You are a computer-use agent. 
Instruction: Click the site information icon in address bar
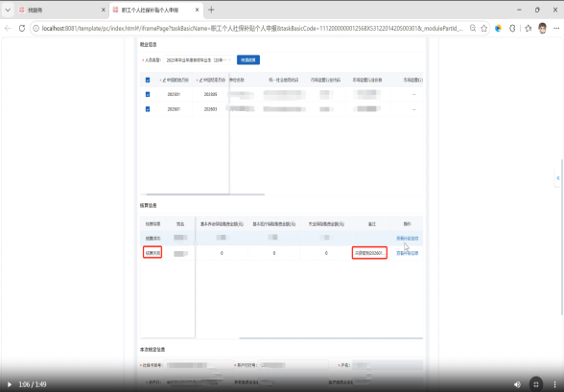click(36, 28)
